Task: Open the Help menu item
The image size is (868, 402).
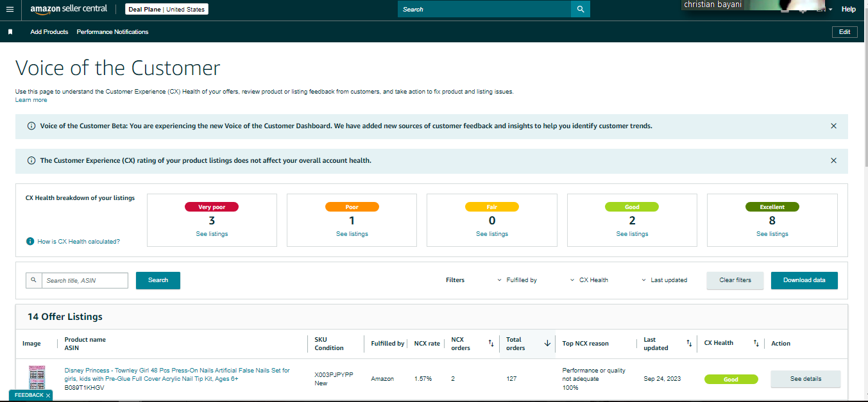Action: (x=849, y=10)
